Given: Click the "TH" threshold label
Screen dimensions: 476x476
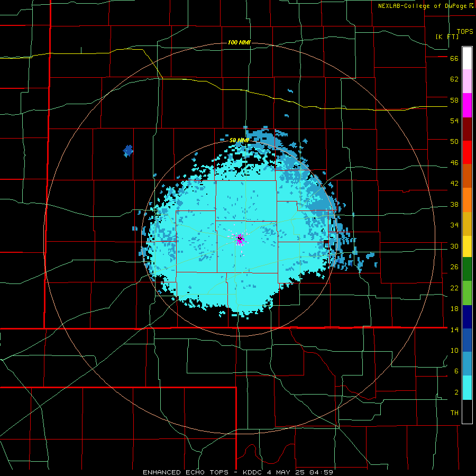Looking at the screenshot, I should [454, 413].
